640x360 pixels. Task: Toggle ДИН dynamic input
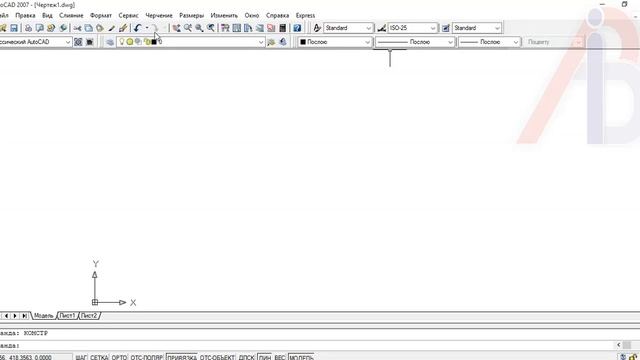(x=264, y=357)
